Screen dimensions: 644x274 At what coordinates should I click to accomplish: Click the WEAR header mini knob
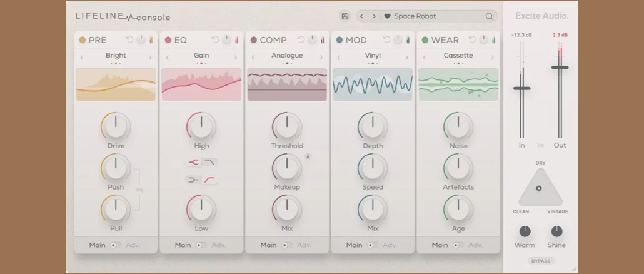[484, 39]
